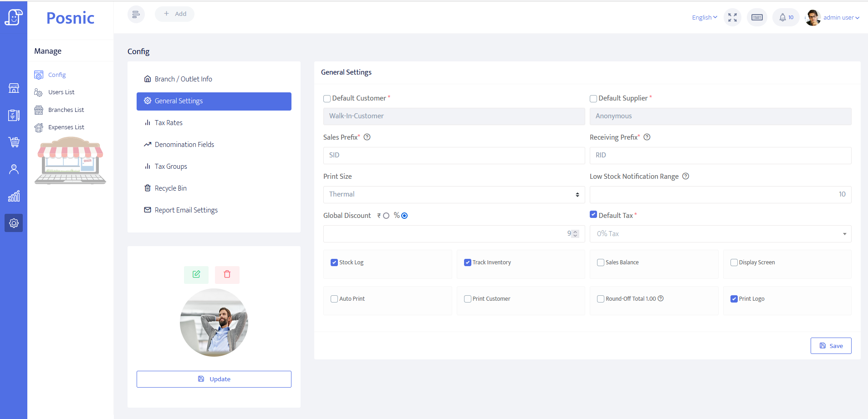This screenshot has height=419, width=868.
Task: Open the Tax Rates settings tab
Action: click(x=168, y=123)
